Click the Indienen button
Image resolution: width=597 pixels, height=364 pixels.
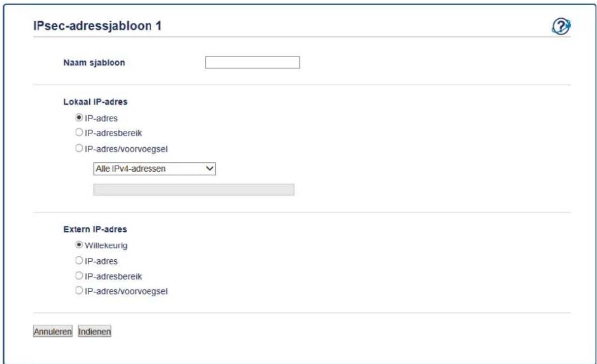(x=95, y=332)
